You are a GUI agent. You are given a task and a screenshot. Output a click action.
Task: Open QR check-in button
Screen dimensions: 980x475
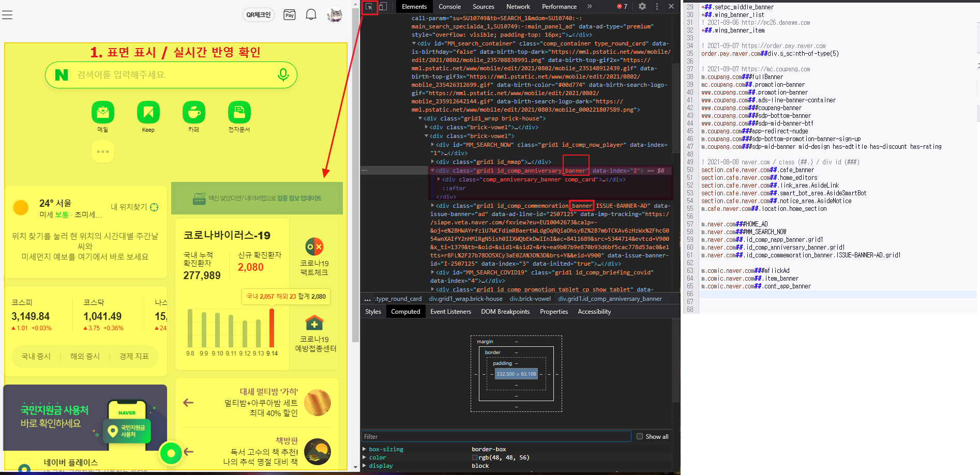point(258,15)
